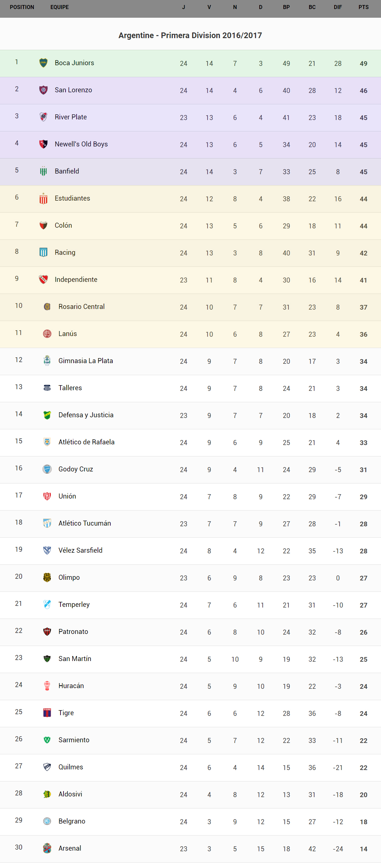Click the Estudiantes crest icon
The image size is (381, 868).
(43, 199)
